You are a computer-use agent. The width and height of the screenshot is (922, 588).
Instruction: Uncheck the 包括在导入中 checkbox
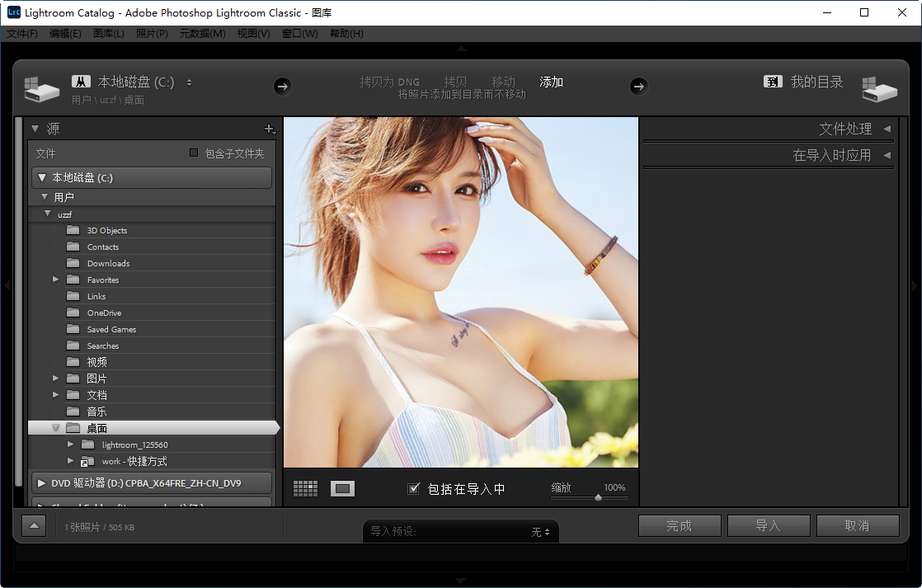point(414,488)
